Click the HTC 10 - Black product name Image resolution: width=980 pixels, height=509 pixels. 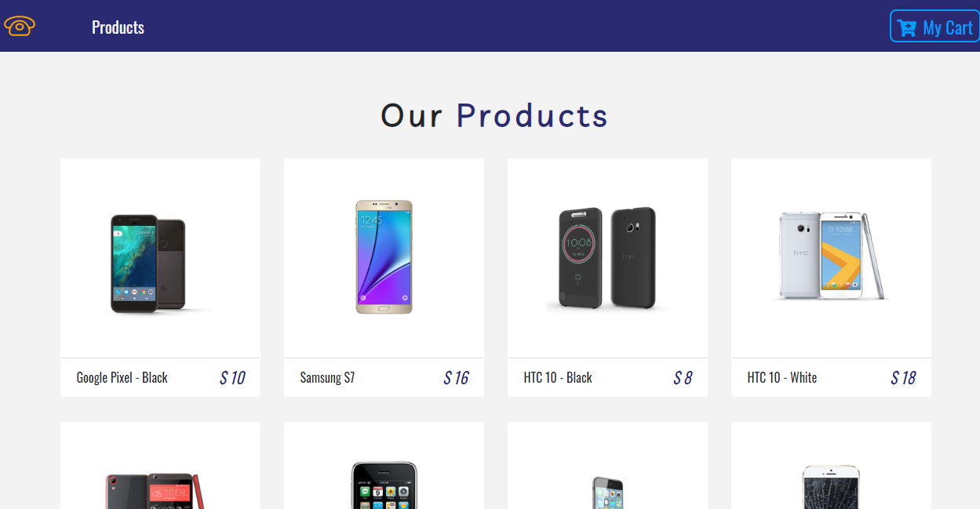[557, 377]
